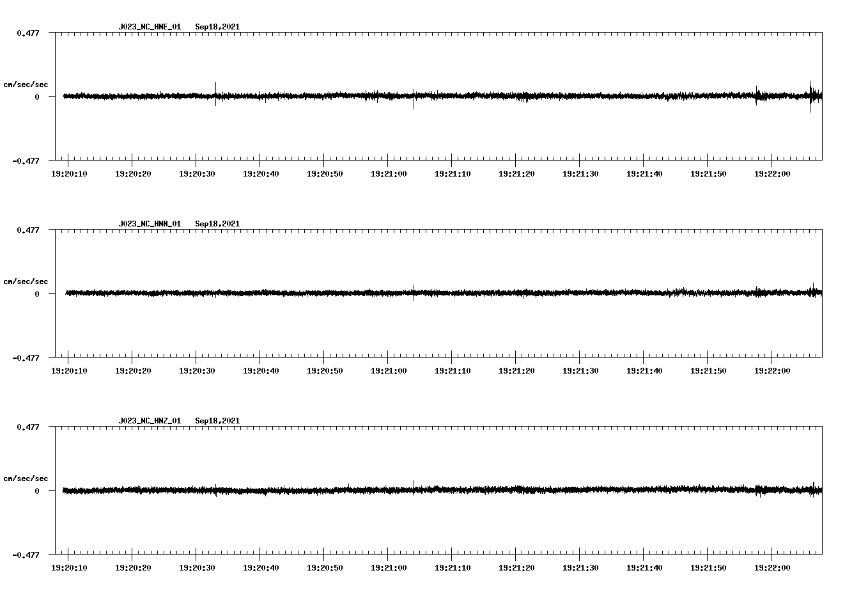Click the 19:20:10 time label under the HNE plot

click(69, 174)
